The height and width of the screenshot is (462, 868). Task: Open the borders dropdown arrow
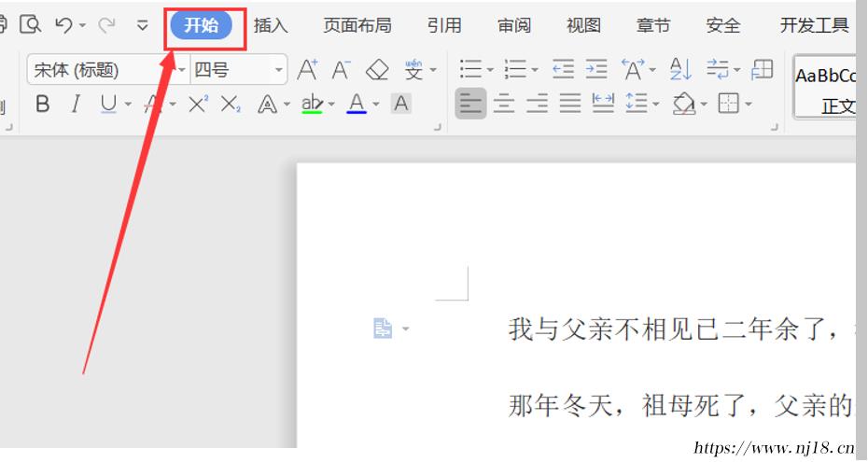pos(749,104)
